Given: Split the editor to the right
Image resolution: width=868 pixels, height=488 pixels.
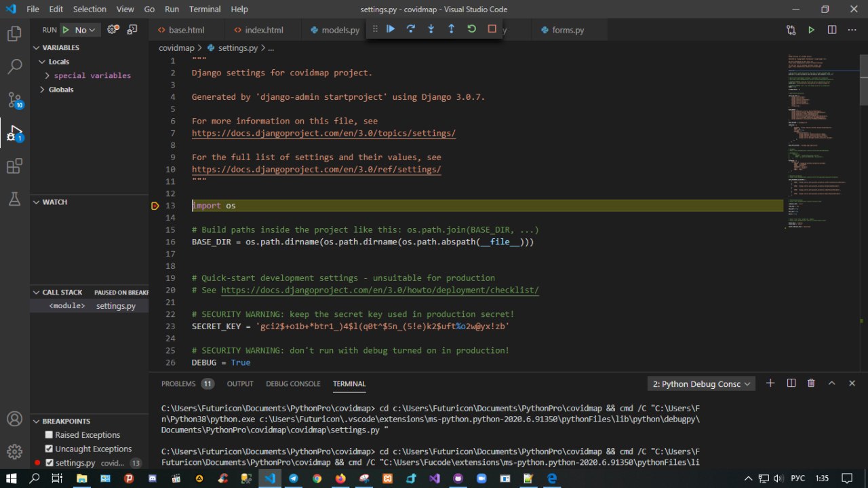Looking at the screenshot, I should pos(832,30).
